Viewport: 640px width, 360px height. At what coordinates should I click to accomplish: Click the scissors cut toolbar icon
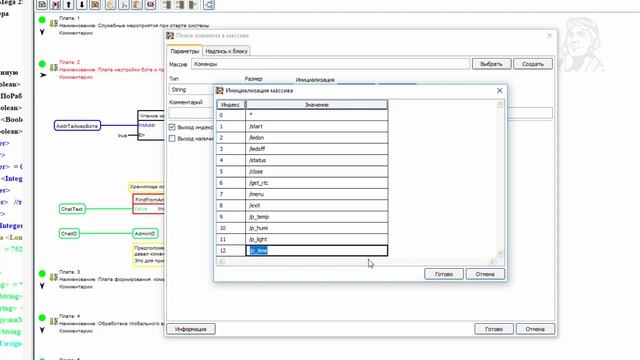point(124,5)
